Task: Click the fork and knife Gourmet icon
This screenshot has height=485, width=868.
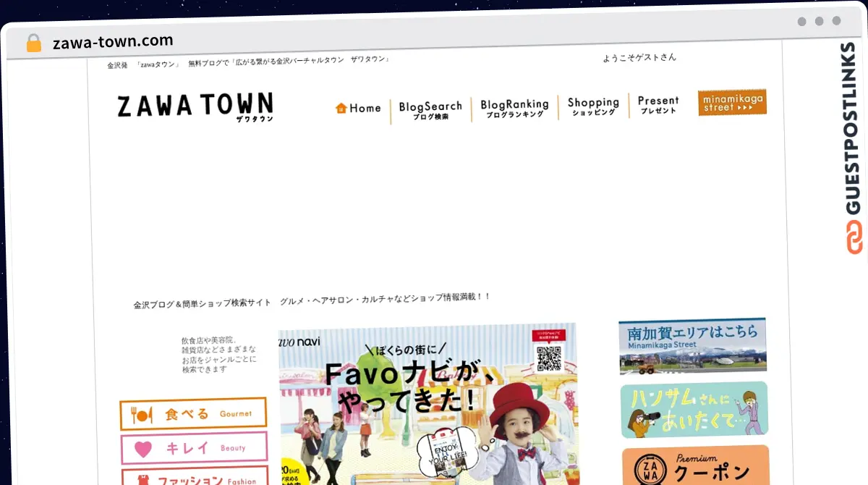Action: [142, 414]
